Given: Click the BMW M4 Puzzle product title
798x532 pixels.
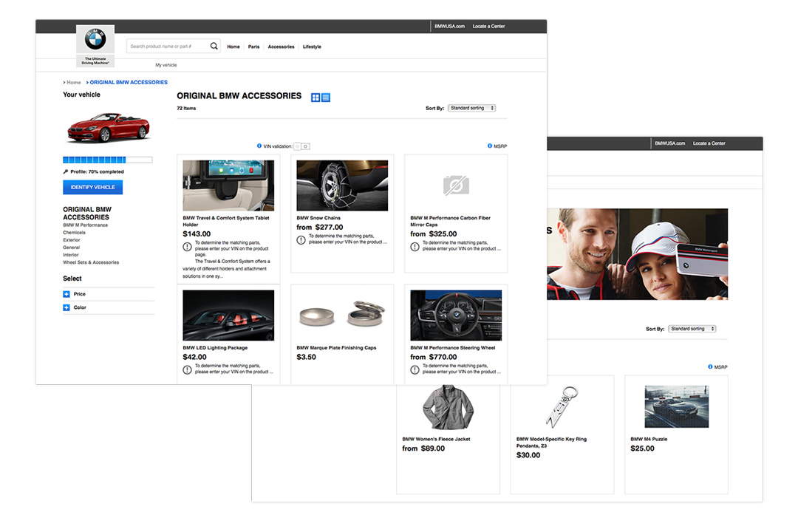Looking at the screenshot, I should click(649, 439).
